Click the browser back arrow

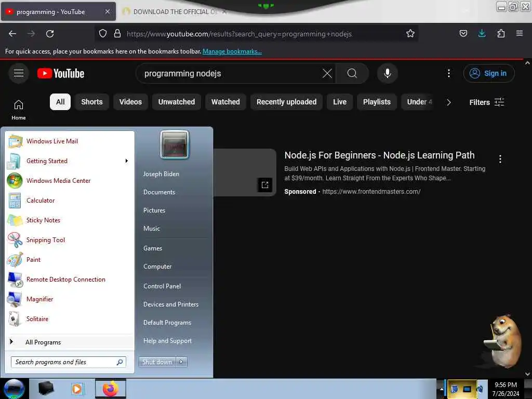[x=12, y=34]
